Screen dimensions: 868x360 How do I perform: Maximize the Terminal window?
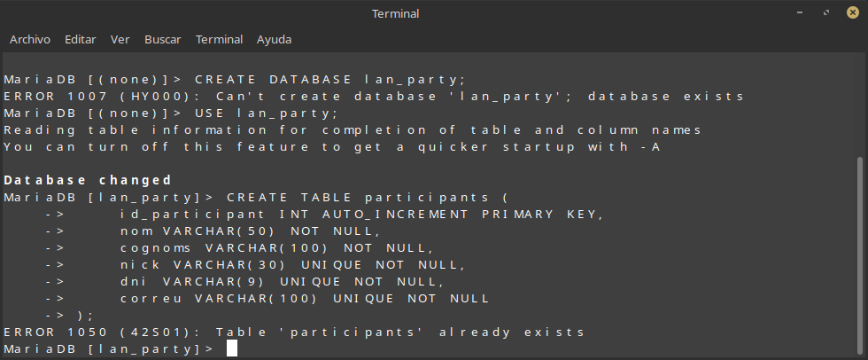coord(825,13)
